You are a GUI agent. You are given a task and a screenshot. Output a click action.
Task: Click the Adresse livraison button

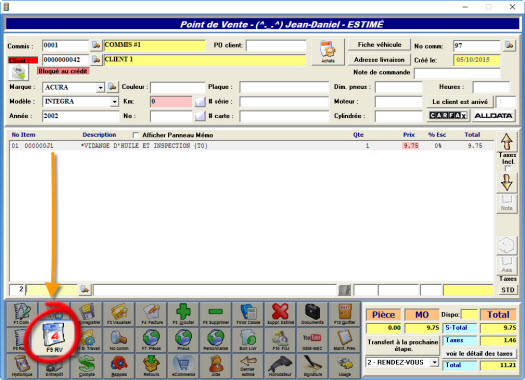pos(379,60)
